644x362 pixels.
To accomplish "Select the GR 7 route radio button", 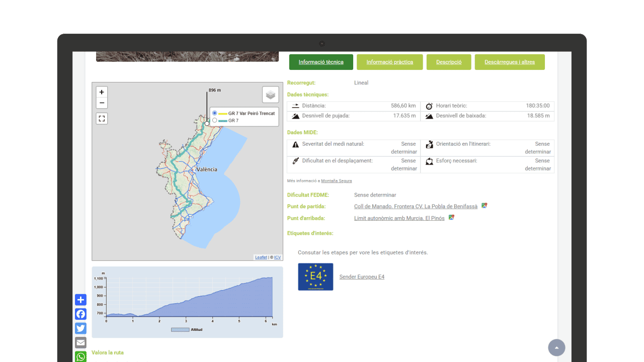I will coord(215,120).
